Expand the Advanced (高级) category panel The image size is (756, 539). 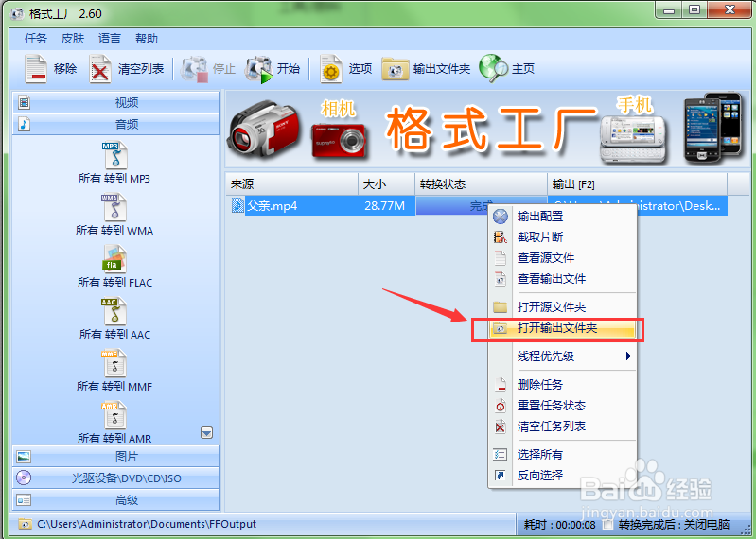point(115,499)
